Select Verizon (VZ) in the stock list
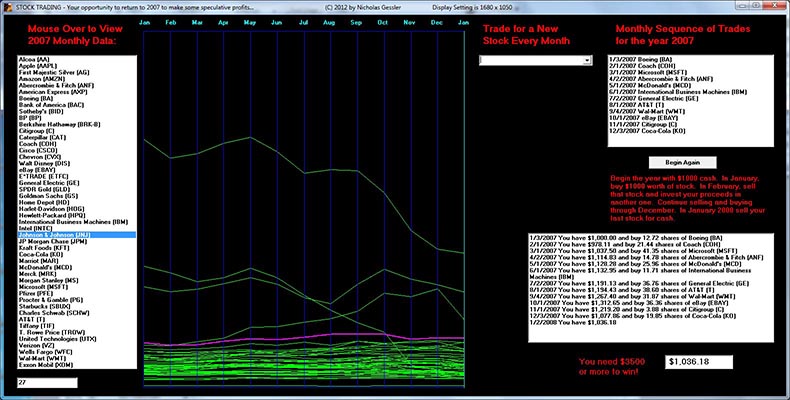The image size is (790, 400). tap(77, 346)
